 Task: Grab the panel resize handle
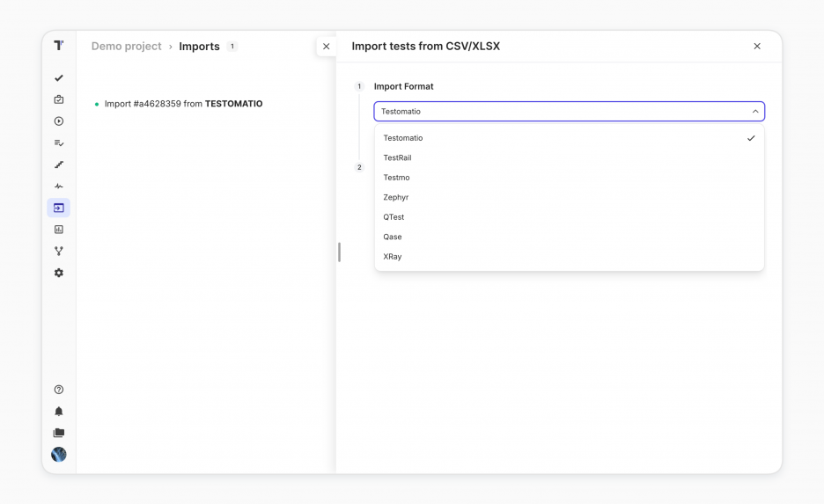coord(340,252)
